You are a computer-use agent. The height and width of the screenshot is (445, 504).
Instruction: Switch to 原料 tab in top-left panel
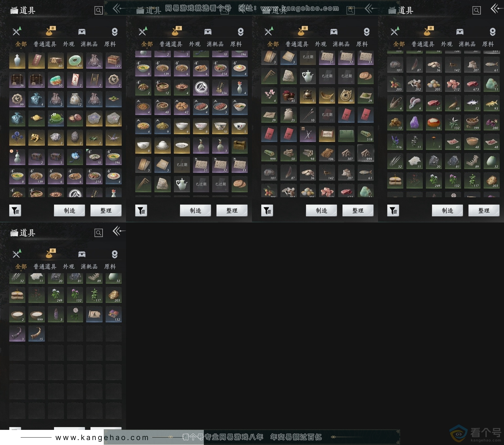[110, 44]
